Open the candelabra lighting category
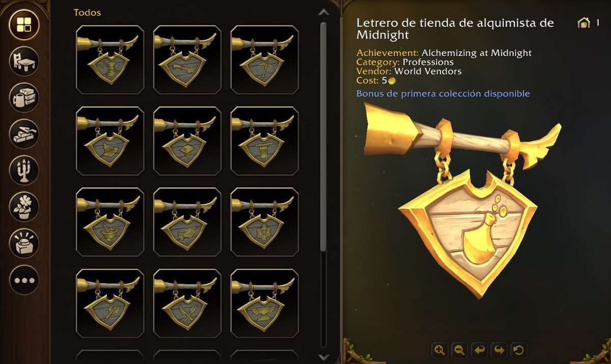This screenshot has height=364, width=611. [x=24, y=170]
